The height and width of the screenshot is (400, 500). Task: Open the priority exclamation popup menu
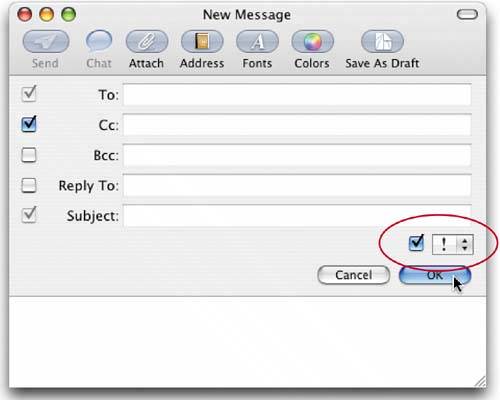452,245
